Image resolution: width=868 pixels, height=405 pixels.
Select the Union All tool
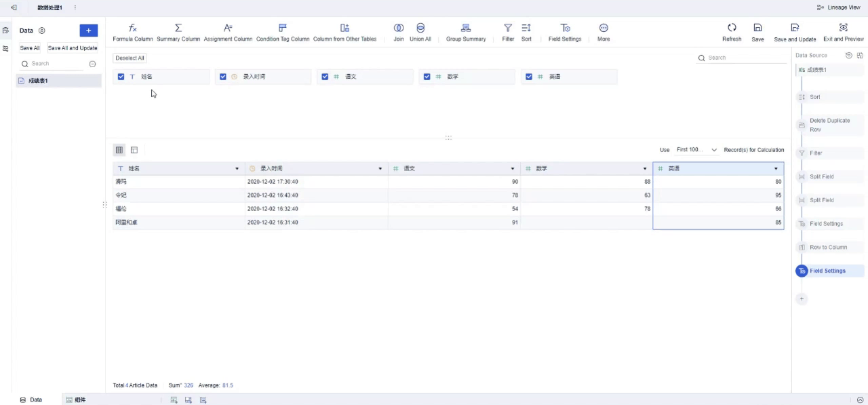pyautogui.click(x=420, y=33)
